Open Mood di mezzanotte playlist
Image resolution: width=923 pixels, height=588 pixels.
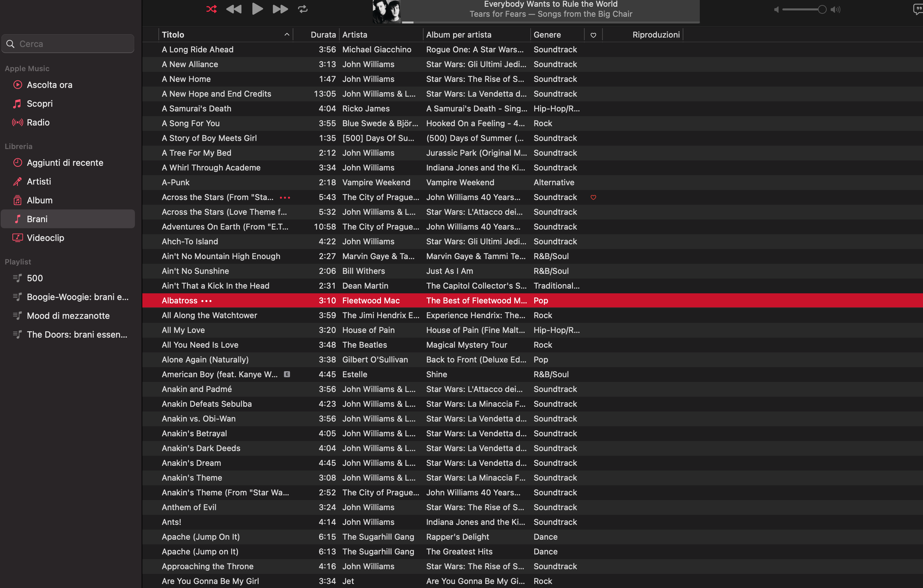pyautogui.click(x=68, y=315)
